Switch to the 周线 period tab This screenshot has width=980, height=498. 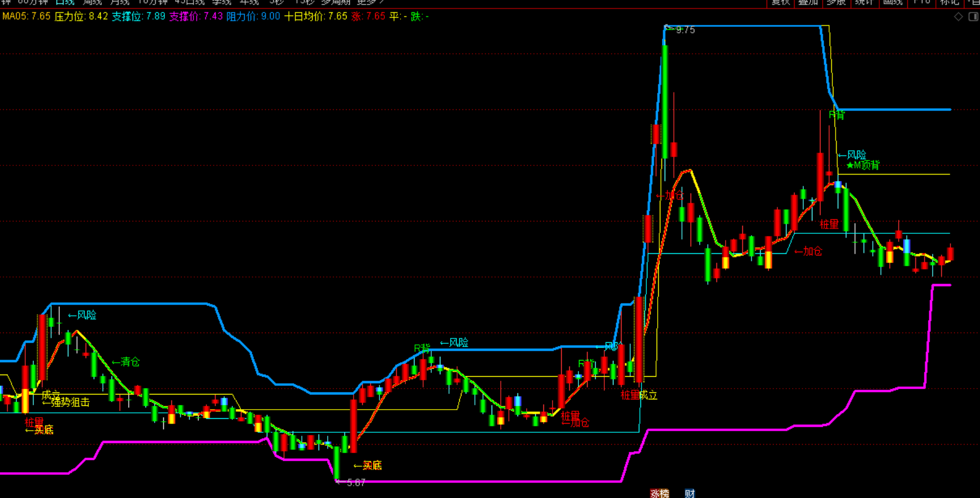[92, 2]
